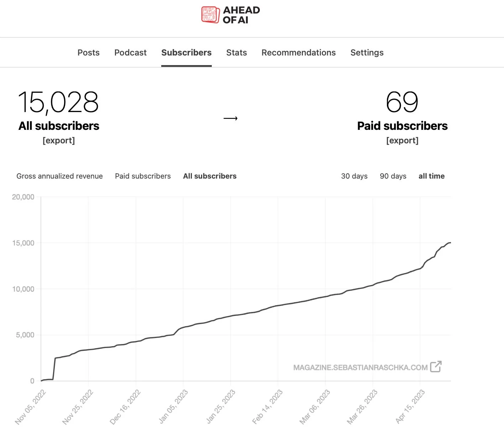
Task: Click the arrow between subscriber counts
Action: click(x=231, y=118)
